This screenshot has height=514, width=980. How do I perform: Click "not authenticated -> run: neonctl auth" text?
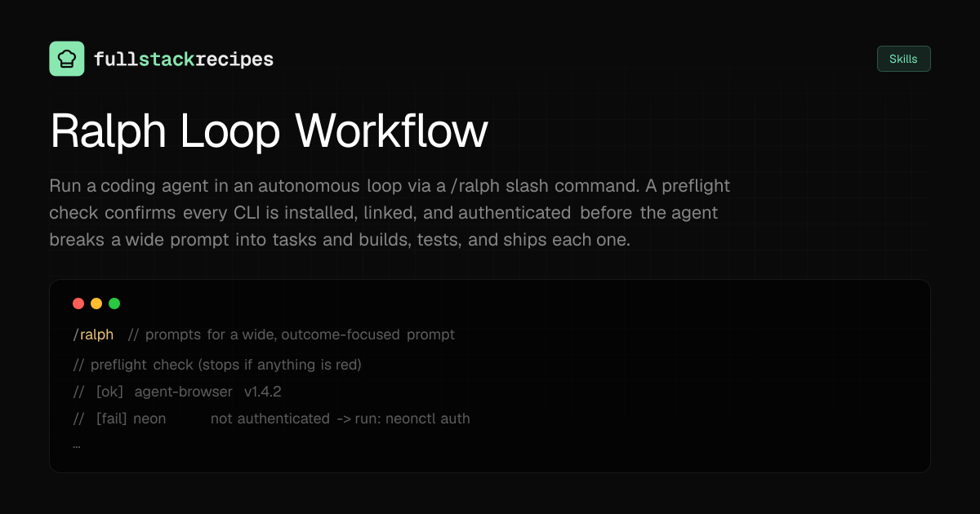click(x=341, y=419)
